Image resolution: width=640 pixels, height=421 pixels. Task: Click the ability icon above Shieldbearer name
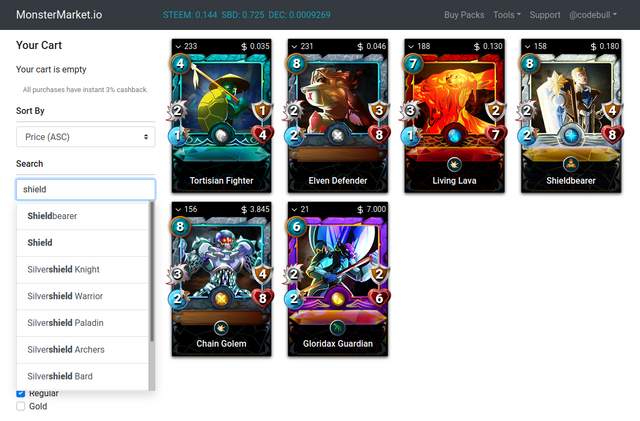click(x=571, y=165)
